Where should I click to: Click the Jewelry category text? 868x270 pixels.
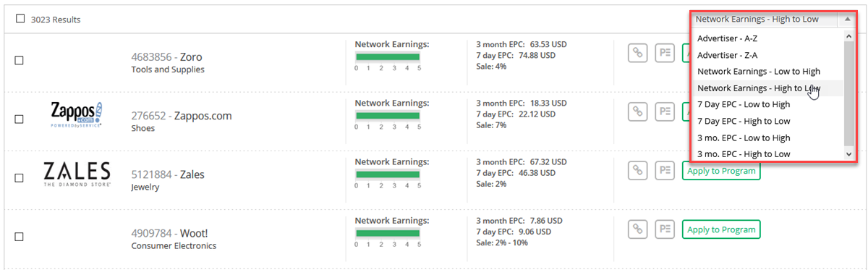click(x=145, y=187)
